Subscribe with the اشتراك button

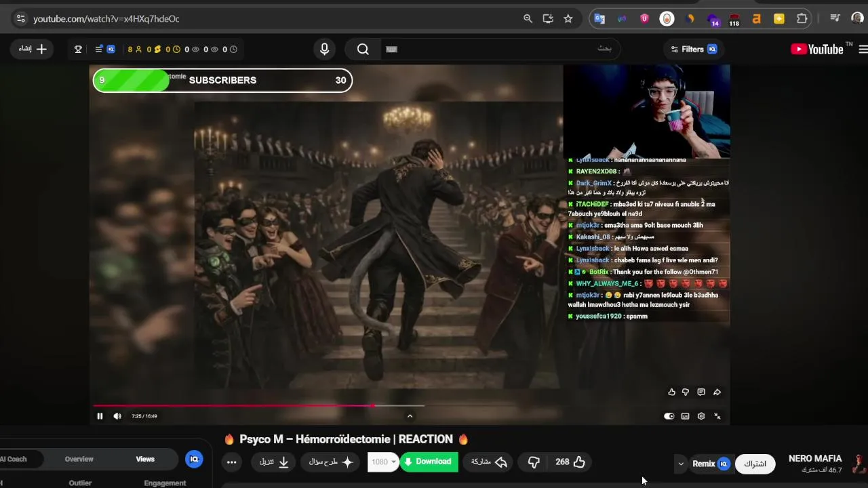point(755,464)
